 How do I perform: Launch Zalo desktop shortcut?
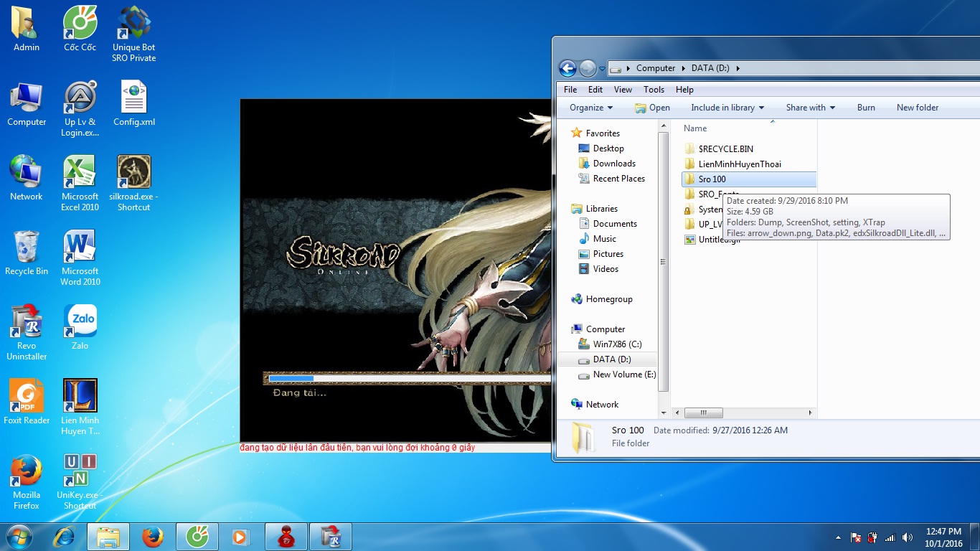(80, 328)
